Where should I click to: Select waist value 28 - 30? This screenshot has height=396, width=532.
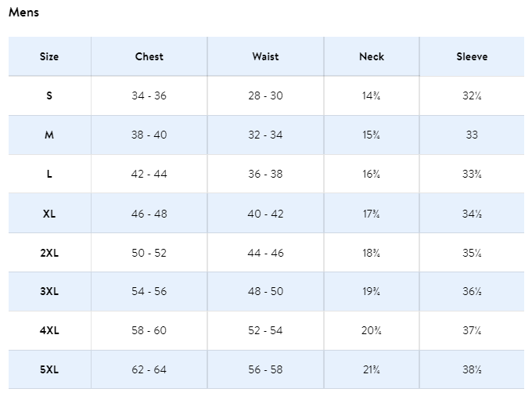click(265, 95)
